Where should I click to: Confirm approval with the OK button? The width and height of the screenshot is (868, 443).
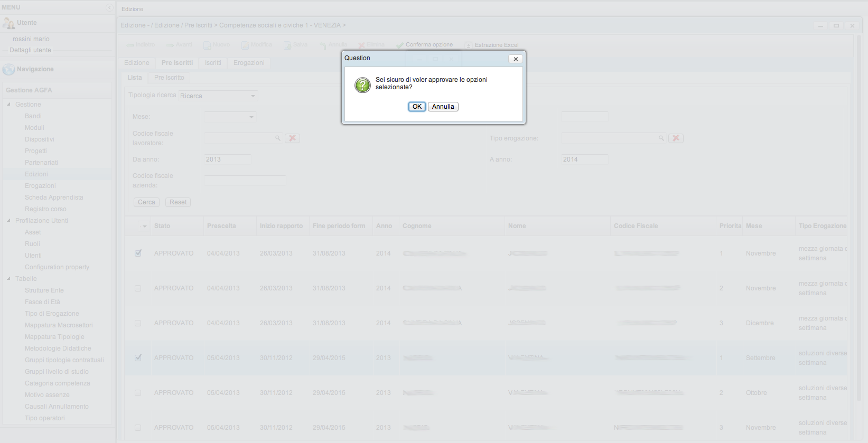pos(417,107)
